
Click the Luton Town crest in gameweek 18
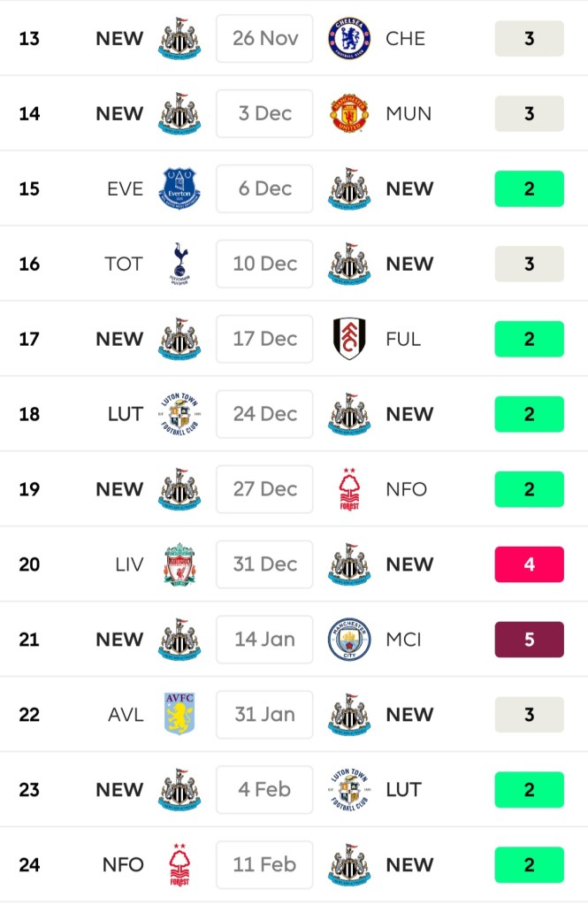pyautogui.click(x=179, y=414)
